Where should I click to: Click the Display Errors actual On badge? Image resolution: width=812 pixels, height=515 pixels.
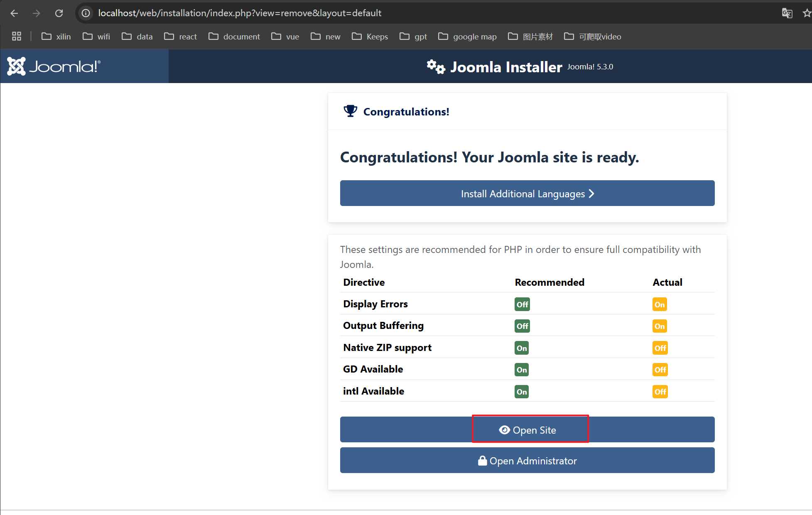point(659,304)
